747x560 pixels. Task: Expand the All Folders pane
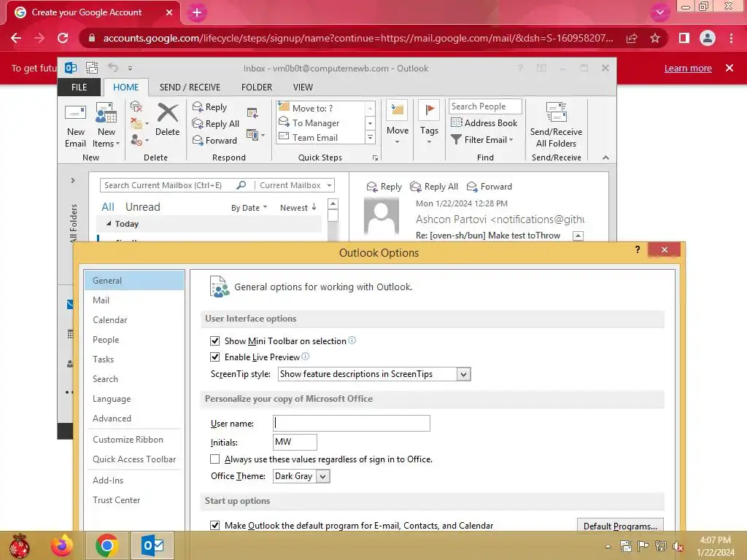(x=73, y=181)
